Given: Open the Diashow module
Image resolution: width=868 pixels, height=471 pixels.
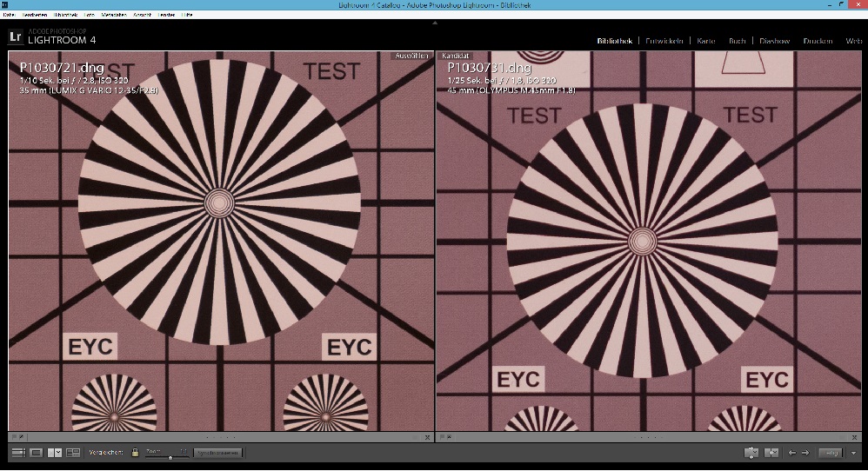Looking at the screenshot, I should [774, 41].
